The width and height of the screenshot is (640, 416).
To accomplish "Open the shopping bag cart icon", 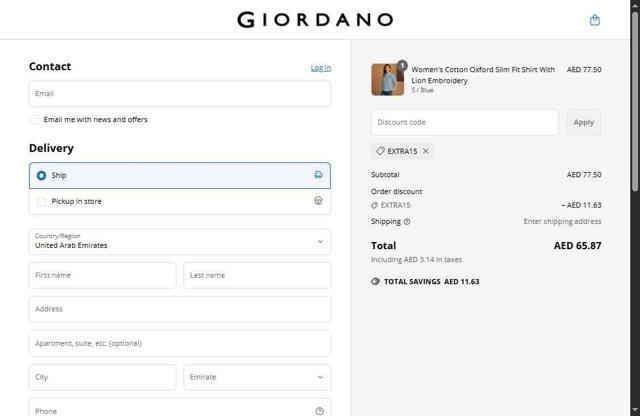I will click(x=595, y=20).
